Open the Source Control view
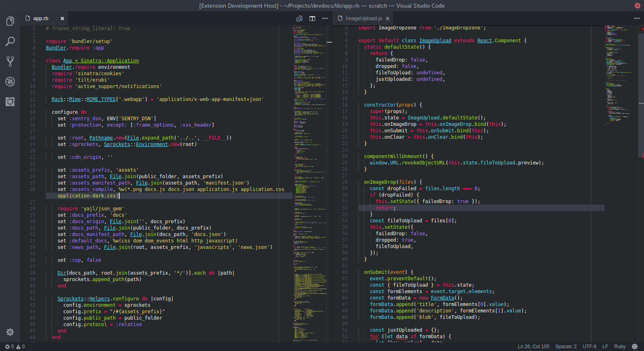Screen dimensions: 644x351 10,61
